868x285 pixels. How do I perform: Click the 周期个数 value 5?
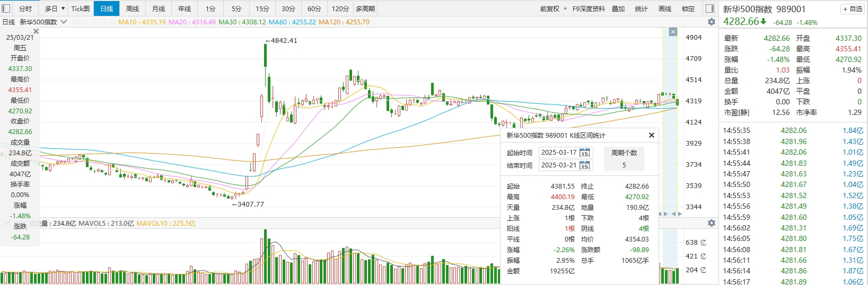624,165
